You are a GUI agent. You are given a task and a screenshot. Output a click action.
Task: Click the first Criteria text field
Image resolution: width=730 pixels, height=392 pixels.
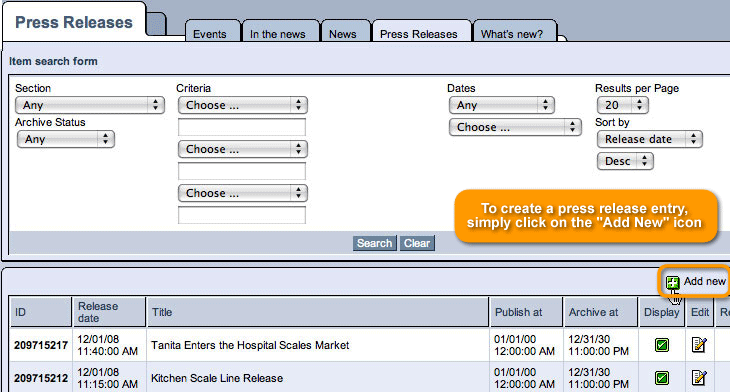coord(242,127)
